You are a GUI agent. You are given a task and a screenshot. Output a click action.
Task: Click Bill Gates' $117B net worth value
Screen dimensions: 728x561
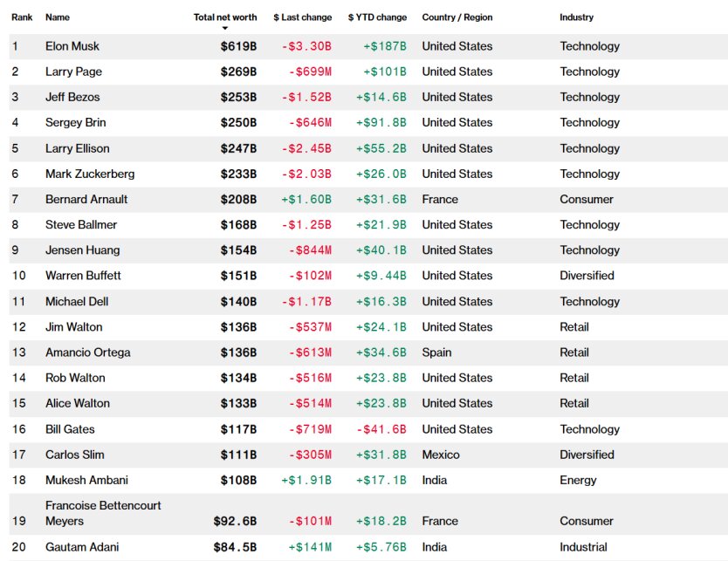click(238, 429)
